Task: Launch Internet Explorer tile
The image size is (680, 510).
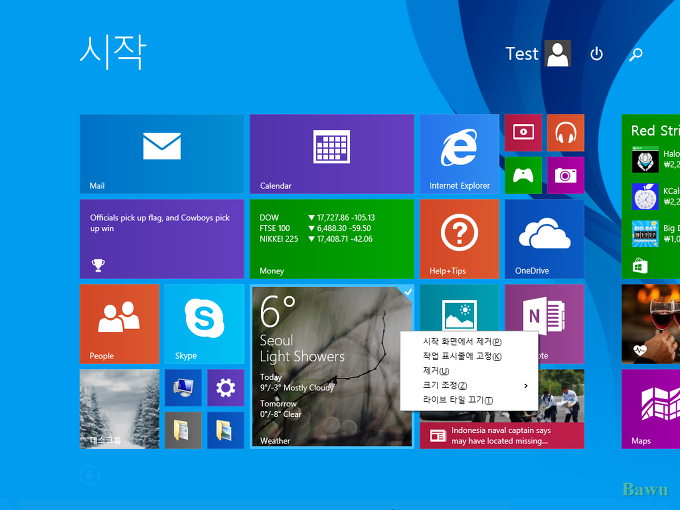Action: pos(459,154)
